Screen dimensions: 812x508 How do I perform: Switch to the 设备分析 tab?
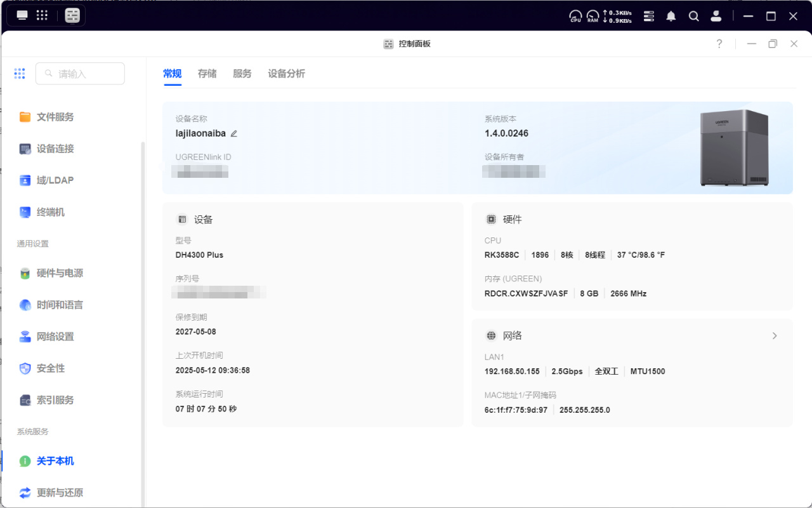click(x=286, y=74)
